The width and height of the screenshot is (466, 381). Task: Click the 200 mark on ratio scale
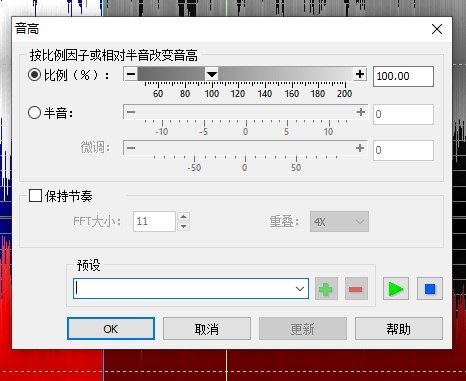pos(344,93)
